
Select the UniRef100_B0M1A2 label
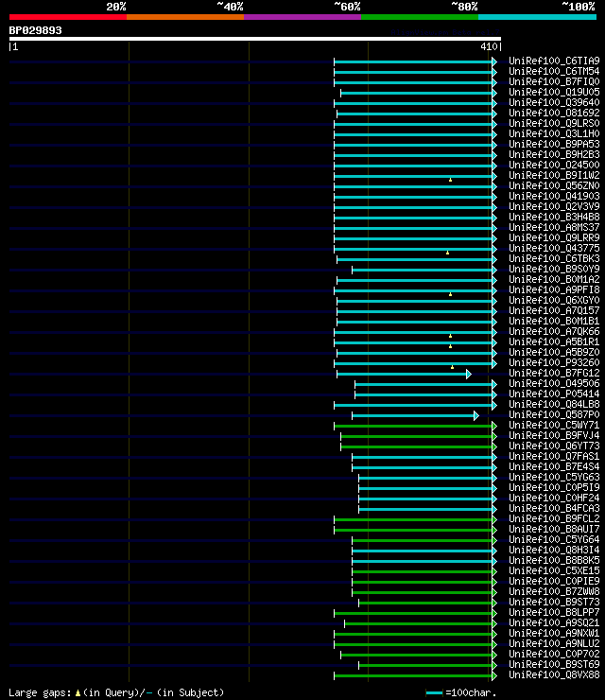554,279
